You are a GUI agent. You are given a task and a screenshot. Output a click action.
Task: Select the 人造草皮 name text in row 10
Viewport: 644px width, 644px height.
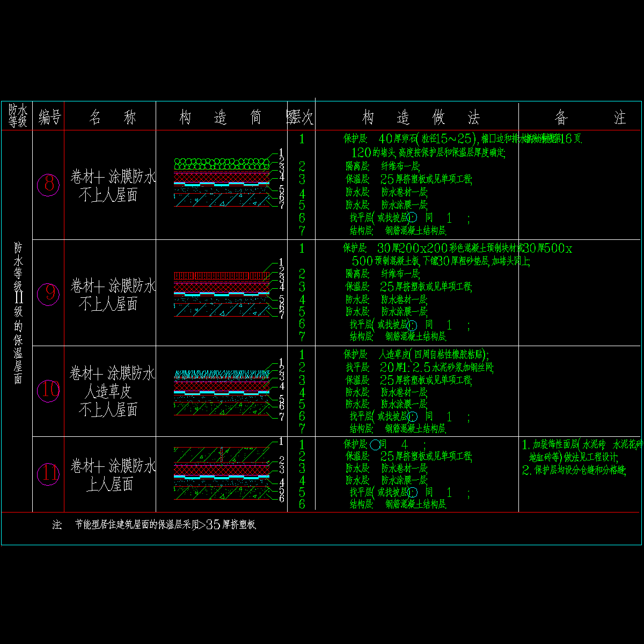108,392
